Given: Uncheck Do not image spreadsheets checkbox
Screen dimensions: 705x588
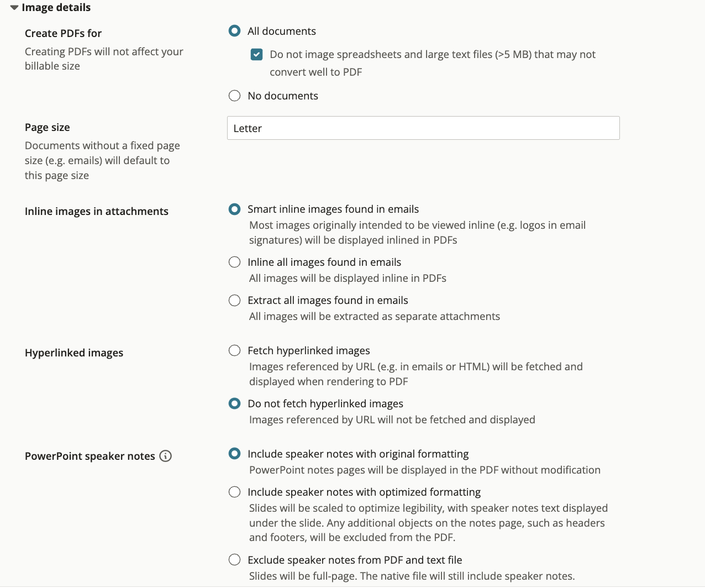Looking at the screenshot, I should [x=256, y=54].
